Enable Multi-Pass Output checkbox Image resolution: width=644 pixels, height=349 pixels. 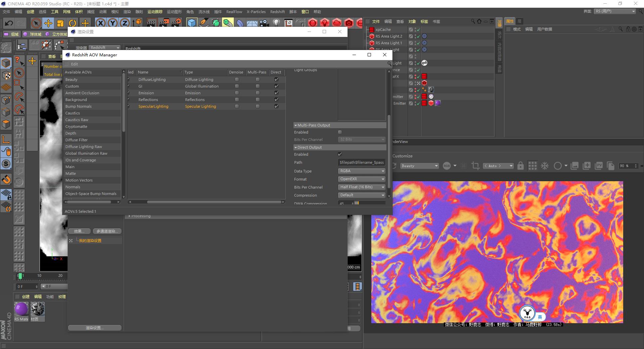pyautogui.click(x=340, y=132)
